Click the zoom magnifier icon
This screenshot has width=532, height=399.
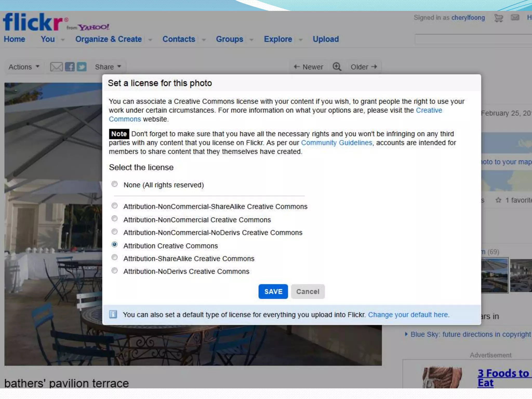(337, 67)
